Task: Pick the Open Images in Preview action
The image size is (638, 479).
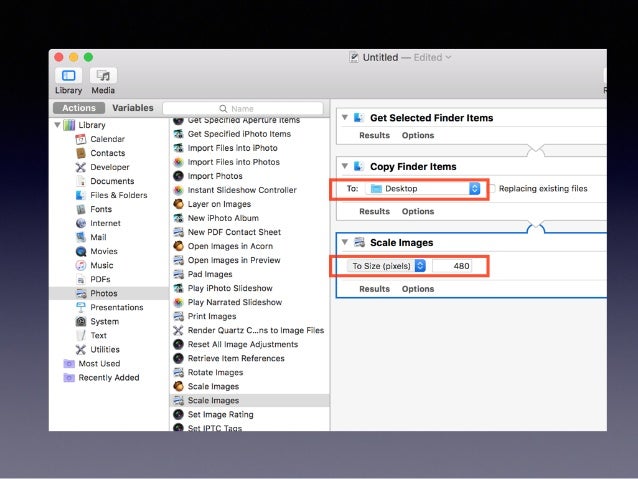Action: pos(234,260)
